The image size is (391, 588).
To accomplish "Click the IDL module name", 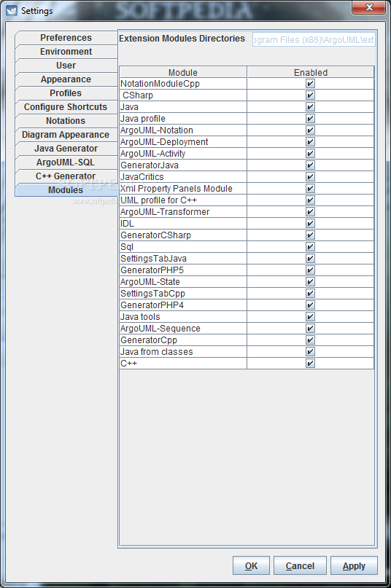I will tap(128, 224).
